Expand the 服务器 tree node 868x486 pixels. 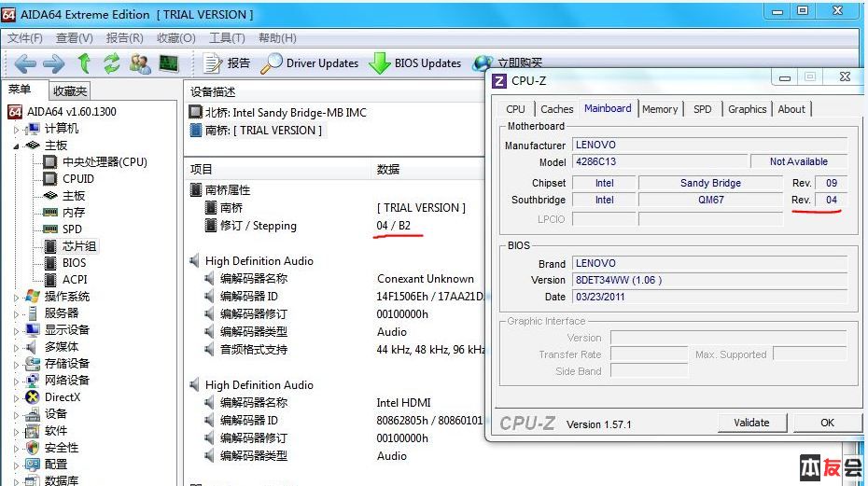(x=16, y=313)
